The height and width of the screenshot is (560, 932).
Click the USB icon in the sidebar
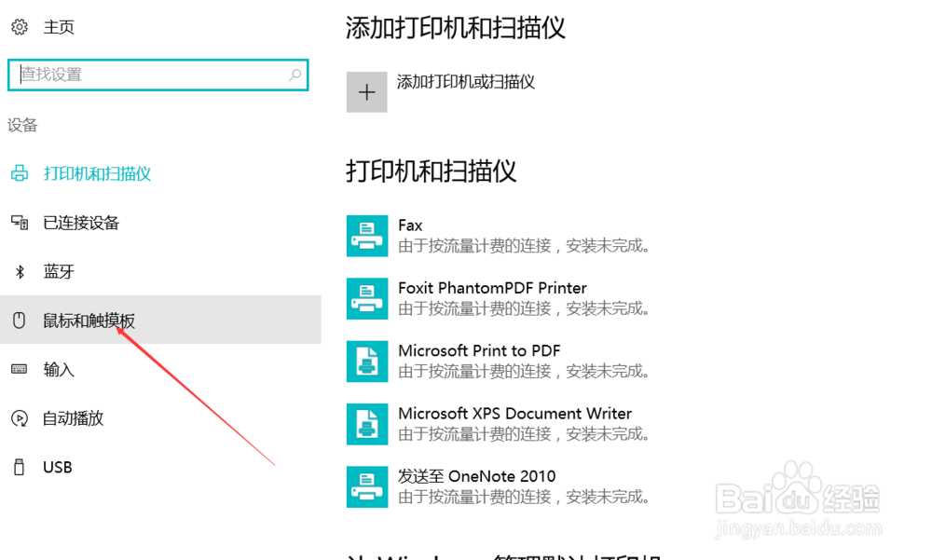(19, 467)
